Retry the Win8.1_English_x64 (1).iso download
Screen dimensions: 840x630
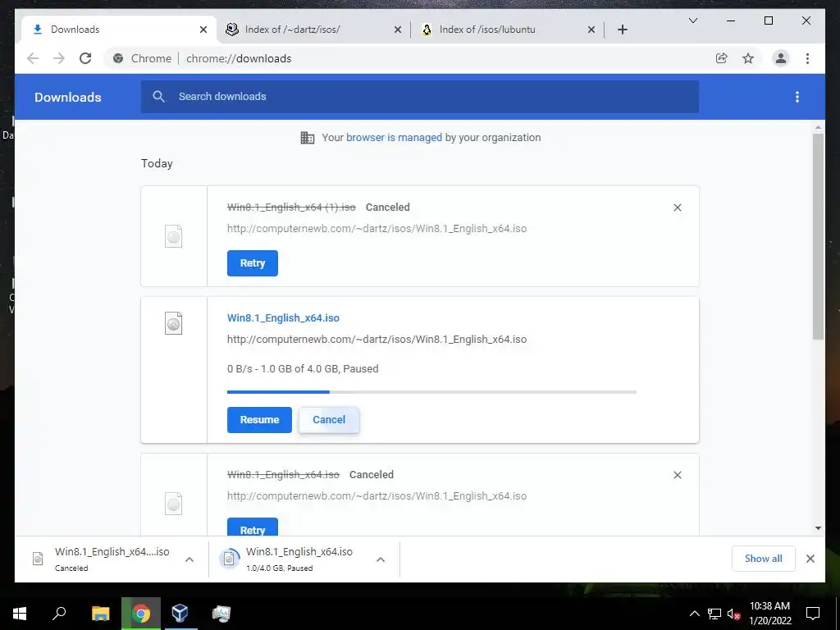click(253, 263)
